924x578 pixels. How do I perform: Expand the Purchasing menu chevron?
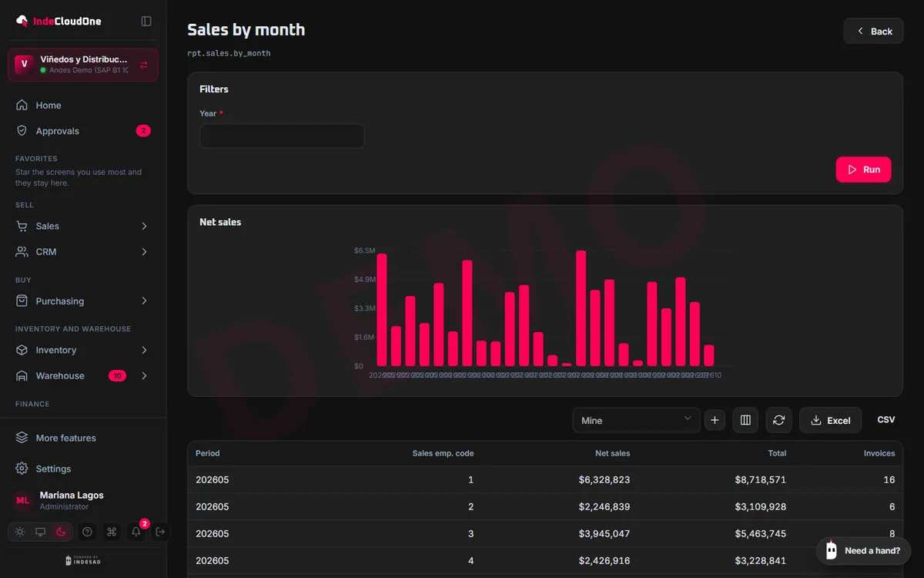coord(144,301)
